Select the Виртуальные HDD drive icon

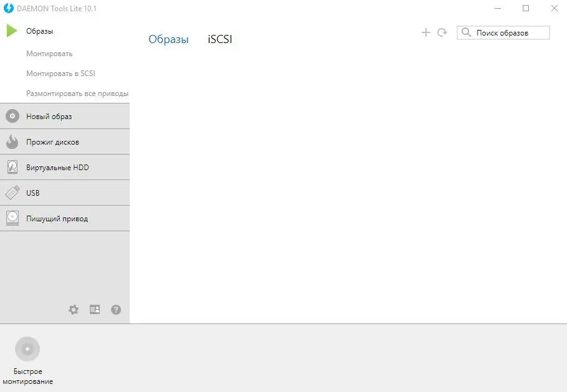tap(12, 168)
